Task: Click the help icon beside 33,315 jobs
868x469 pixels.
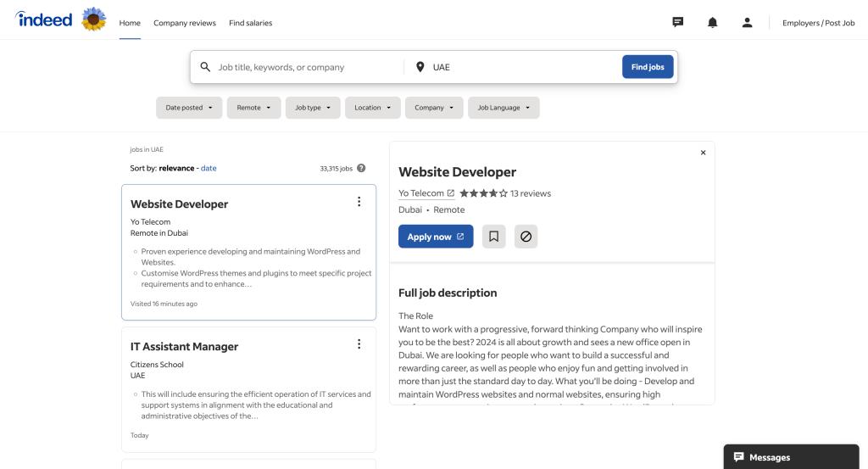Action: tap(361, 168)
